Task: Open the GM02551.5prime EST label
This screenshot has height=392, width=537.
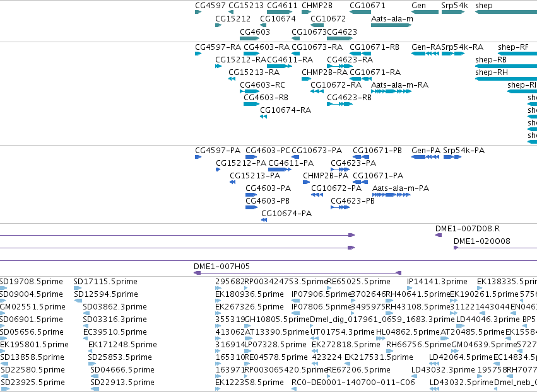Action: [33, 307]
